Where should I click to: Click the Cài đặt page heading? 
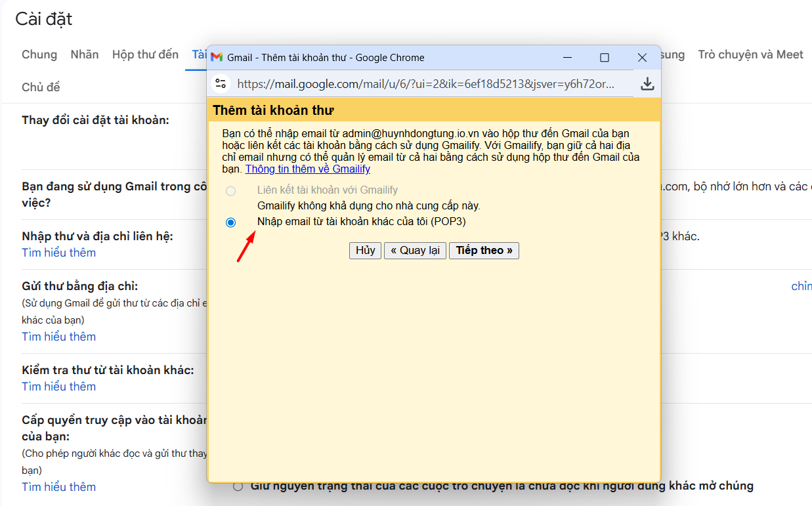pyautogui.click(x=44, y=19)
